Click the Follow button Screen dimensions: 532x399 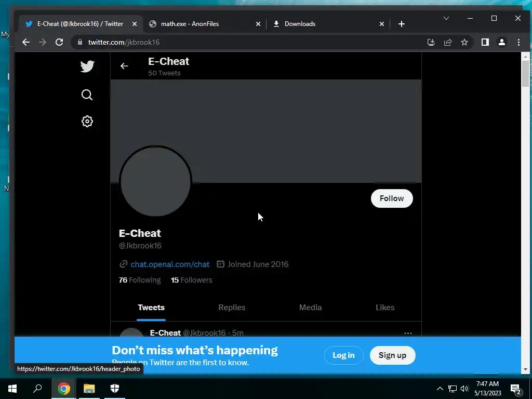[392, 198]
